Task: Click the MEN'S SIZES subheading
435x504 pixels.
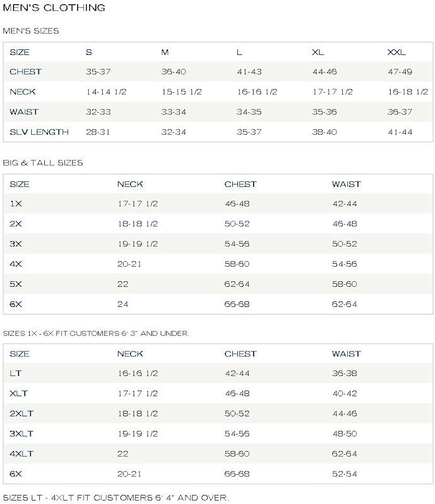Action: point(31,31)
